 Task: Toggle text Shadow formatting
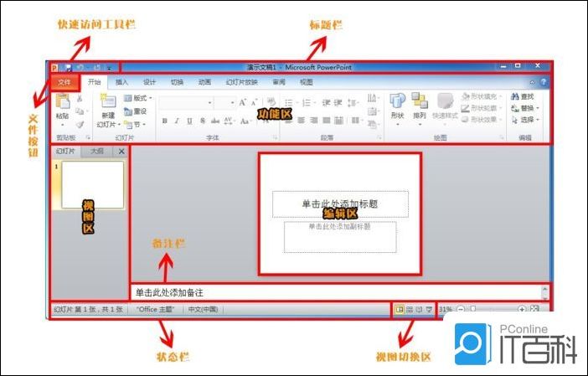203,121
